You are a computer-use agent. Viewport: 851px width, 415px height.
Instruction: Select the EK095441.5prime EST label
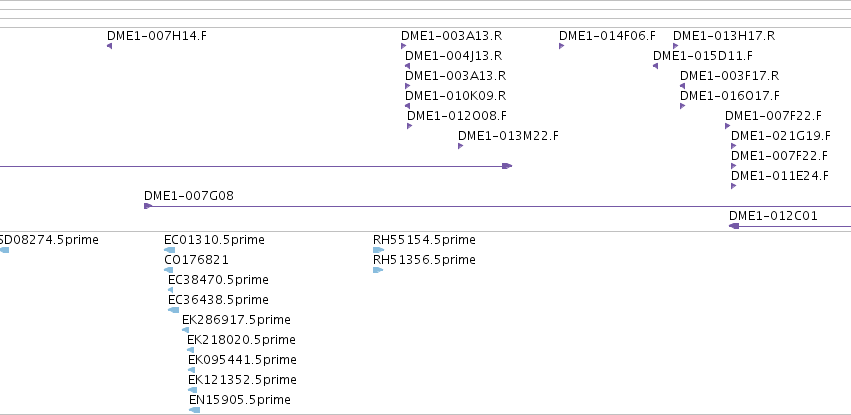click(x=243, y=361)
